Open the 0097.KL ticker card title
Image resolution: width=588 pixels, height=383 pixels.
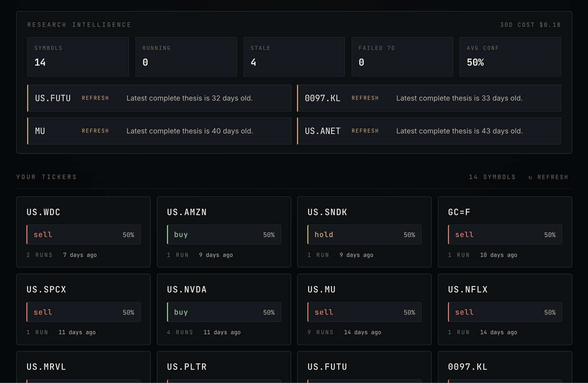(x=468, y=367)
